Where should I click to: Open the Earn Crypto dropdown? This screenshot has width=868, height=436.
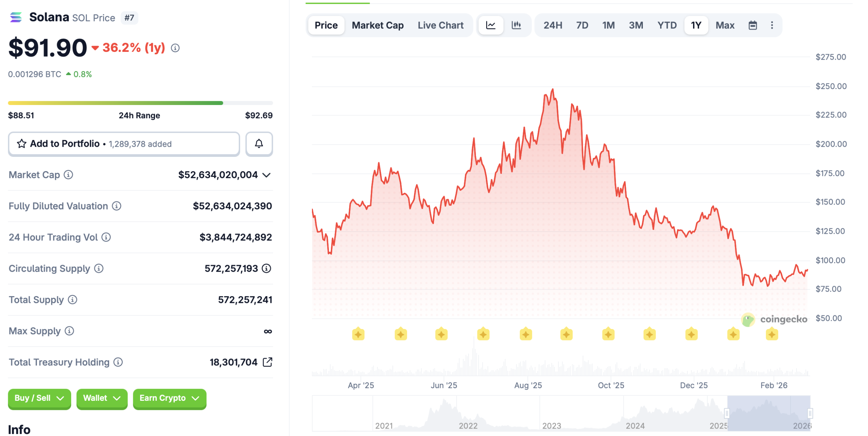[169, 398]
